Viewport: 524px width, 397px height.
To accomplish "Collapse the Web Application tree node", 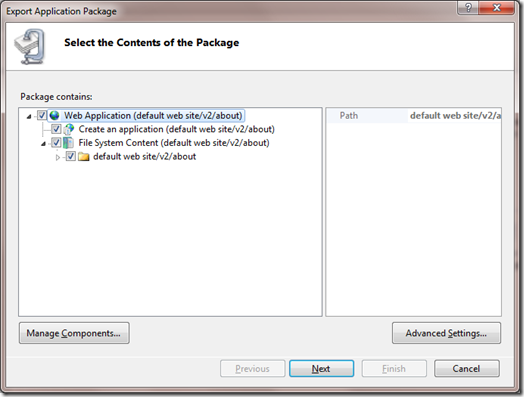I will 29,117.
